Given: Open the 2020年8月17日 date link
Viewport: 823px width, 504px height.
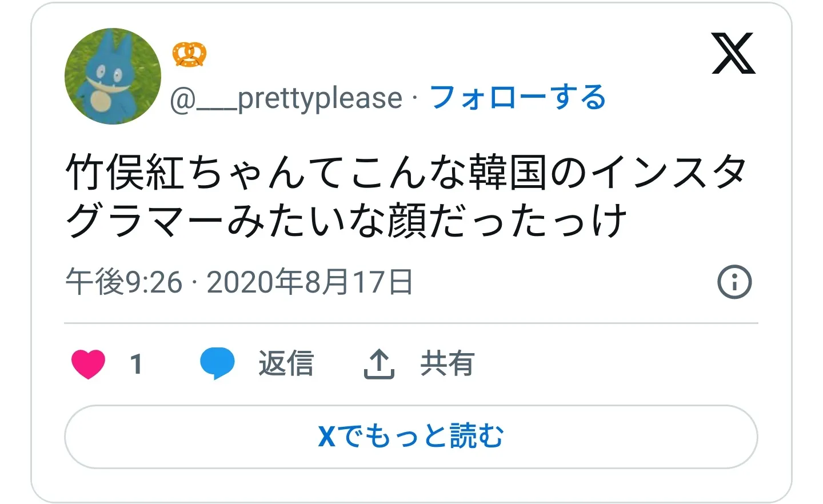Looking at the screenshot, I should (310, 282).
